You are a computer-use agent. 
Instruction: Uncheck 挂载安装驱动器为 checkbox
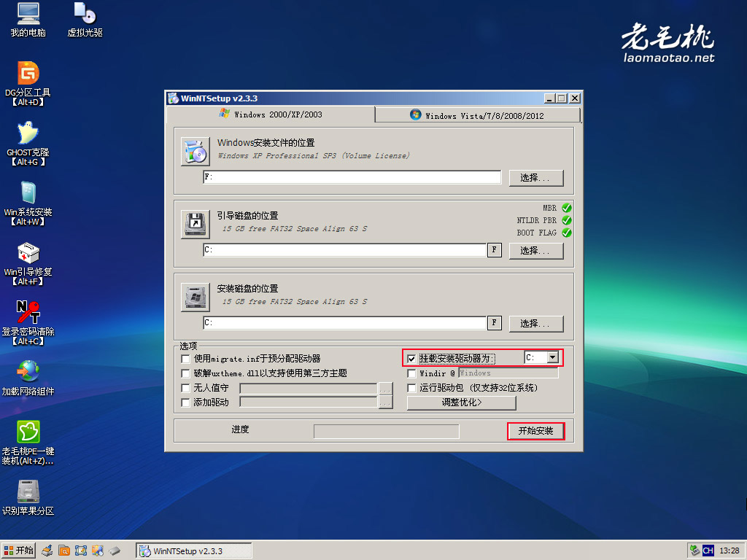[x=411, y=359]
